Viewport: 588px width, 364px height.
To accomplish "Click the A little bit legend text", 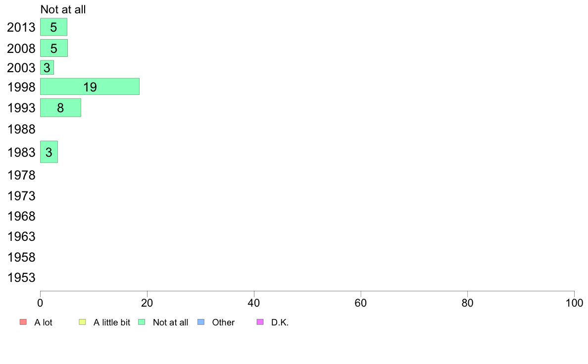I will pos(112,322).
